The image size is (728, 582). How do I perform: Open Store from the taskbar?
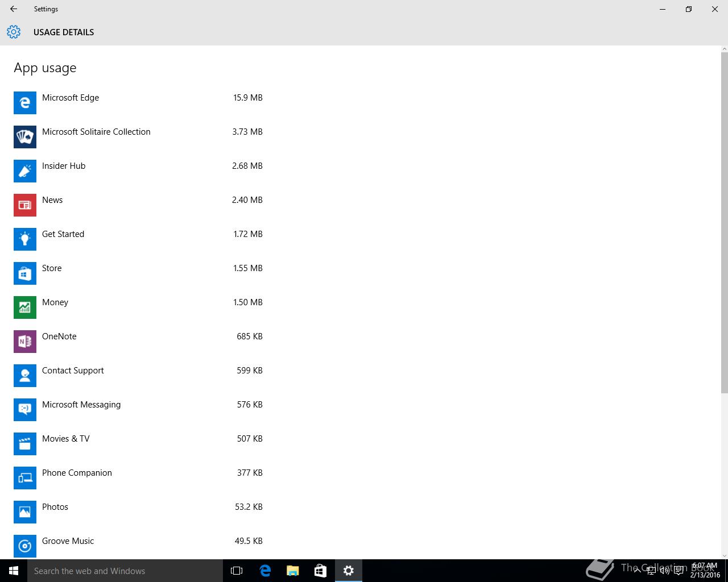pos(320,571)
